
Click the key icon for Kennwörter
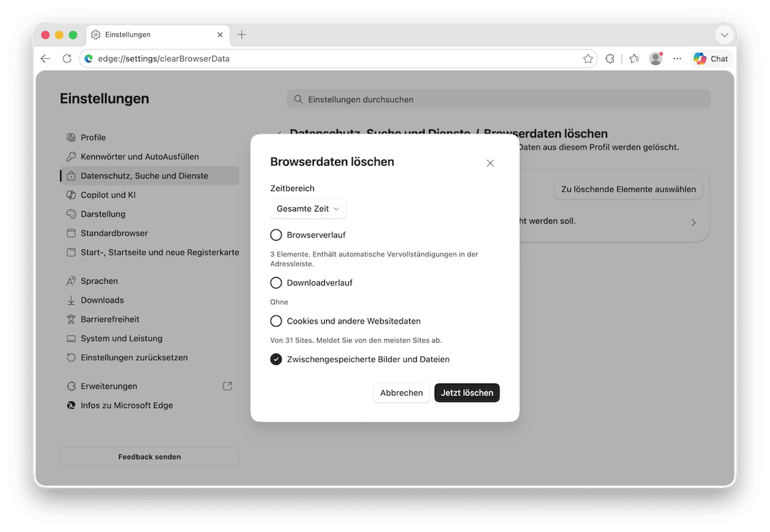click(71, 156)
